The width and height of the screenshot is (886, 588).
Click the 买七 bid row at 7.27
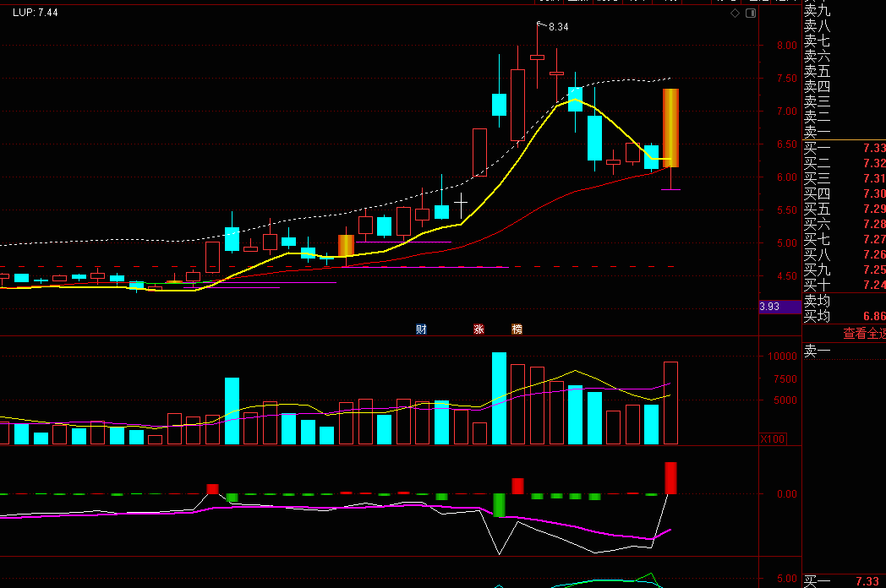(x=845, y=239)
